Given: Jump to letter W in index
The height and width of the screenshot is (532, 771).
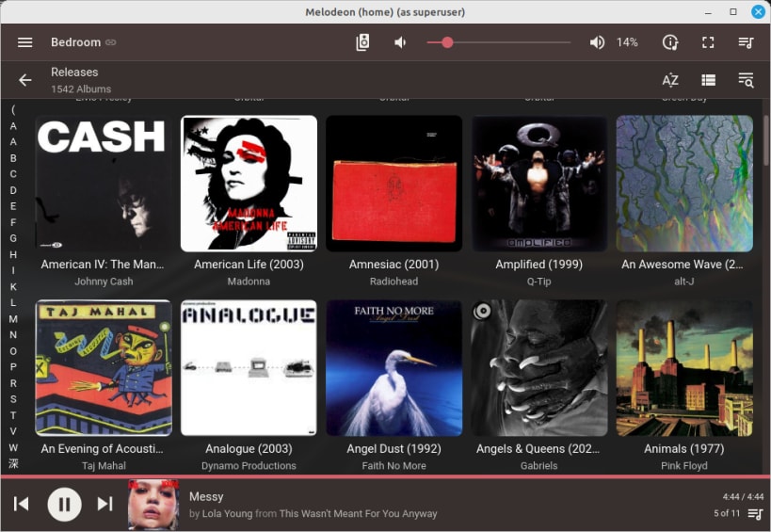Looking at the screenshot, I should point(13,447).
